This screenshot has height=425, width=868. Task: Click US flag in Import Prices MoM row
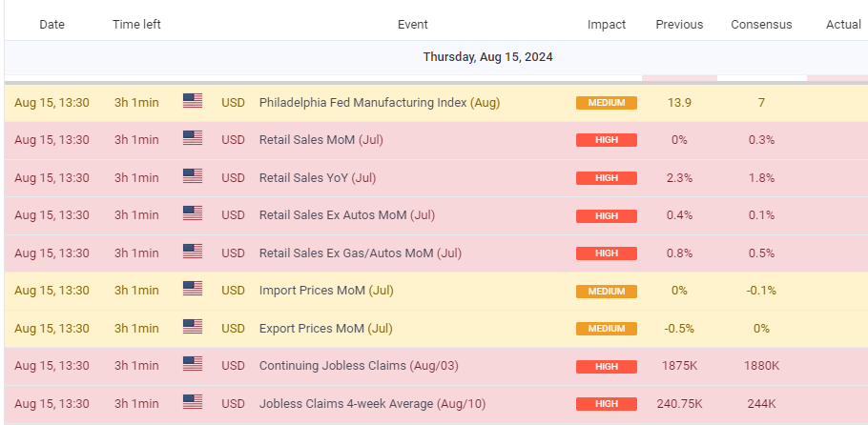coord(193,290)
